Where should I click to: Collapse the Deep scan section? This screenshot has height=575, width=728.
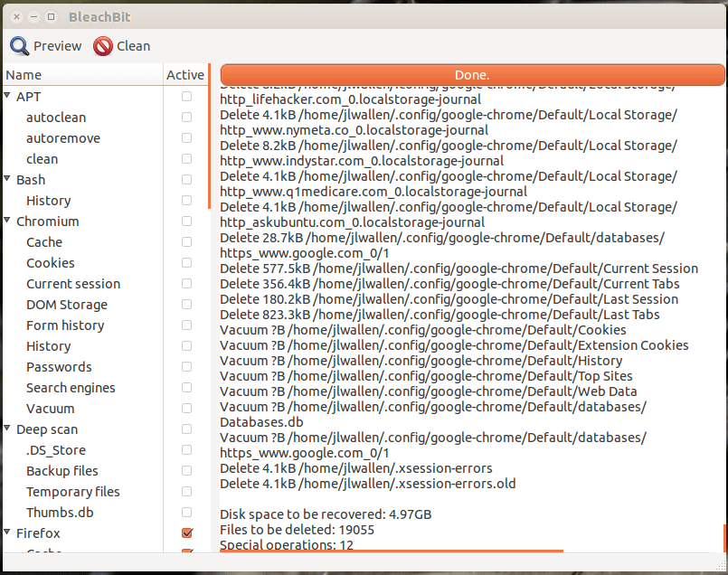[8, 429]
